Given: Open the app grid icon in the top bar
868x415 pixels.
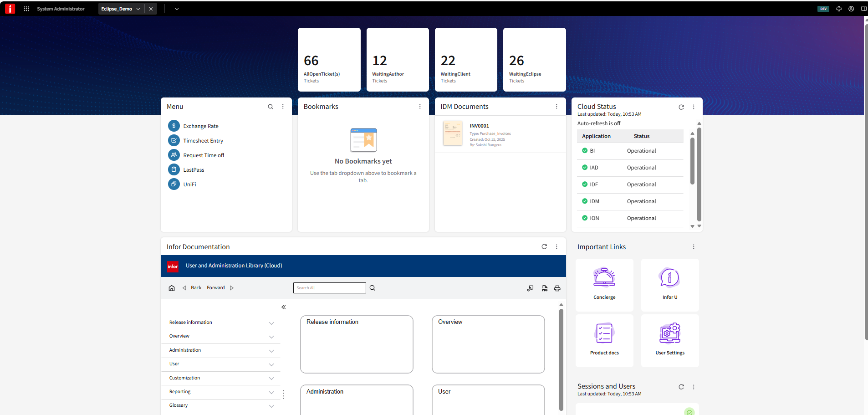Looking at the screenshot, I should [x=26, y=8].
